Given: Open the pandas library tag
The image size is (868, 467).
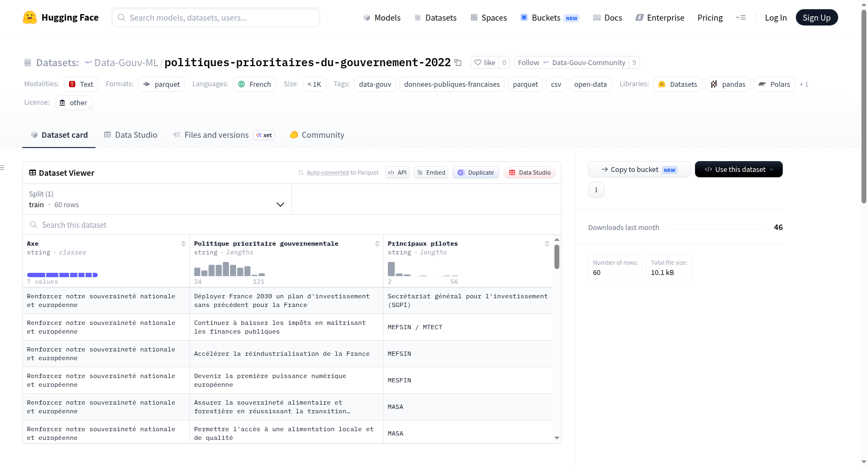Looking at the screenshot, I should click(x=727, y=84).
